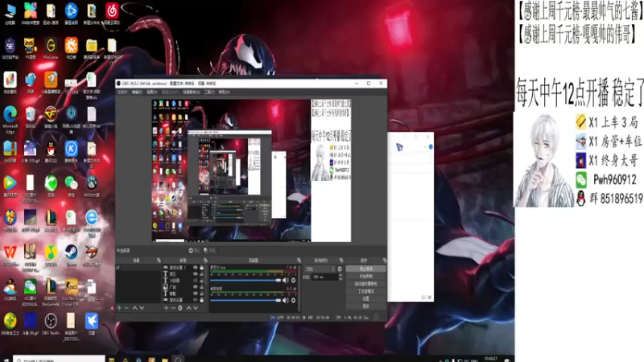
Task: Toggle lock on 广告 image source
Action: (201, 287)
